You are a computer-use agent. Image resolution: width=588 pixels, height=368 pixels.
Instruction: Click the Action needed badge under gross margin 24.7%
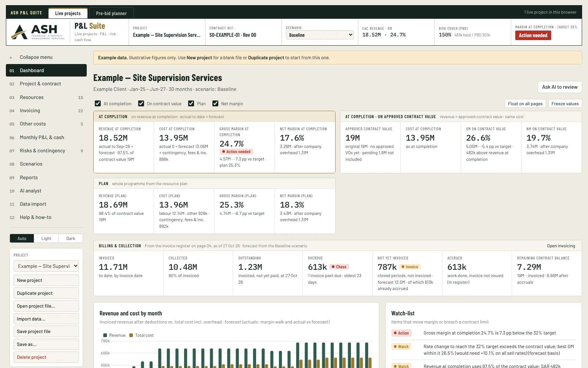[236, 152]
